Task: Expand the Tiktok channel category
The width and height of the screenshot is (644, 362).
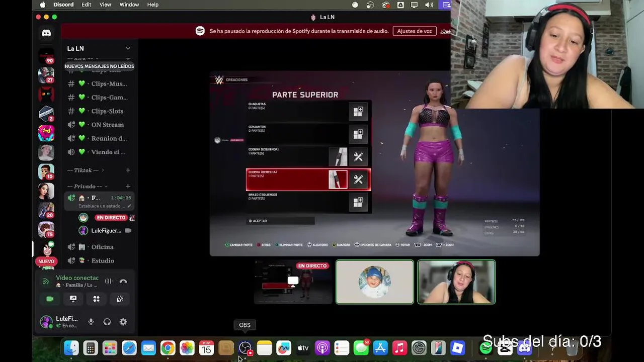Action: [86, 170]
